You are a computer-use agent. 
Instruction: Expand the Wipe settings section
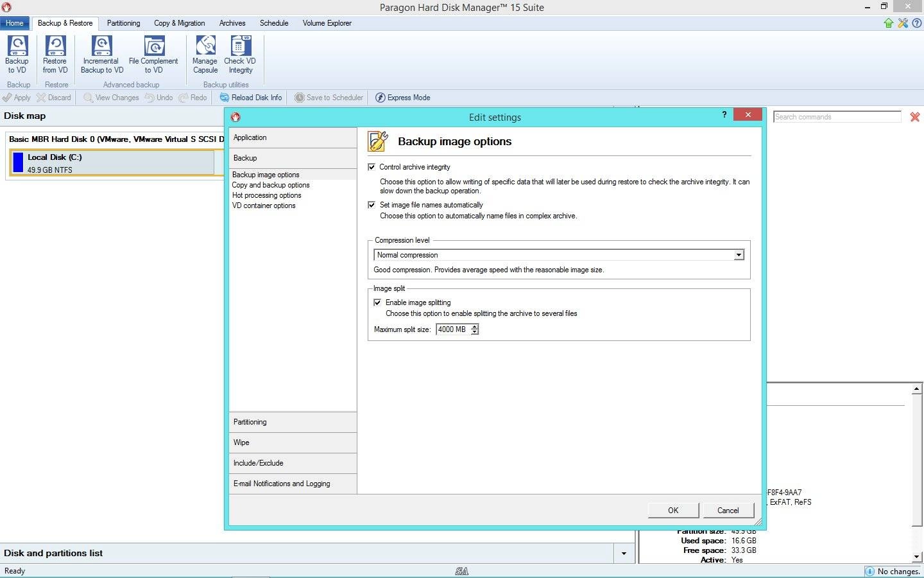[293, 442]
